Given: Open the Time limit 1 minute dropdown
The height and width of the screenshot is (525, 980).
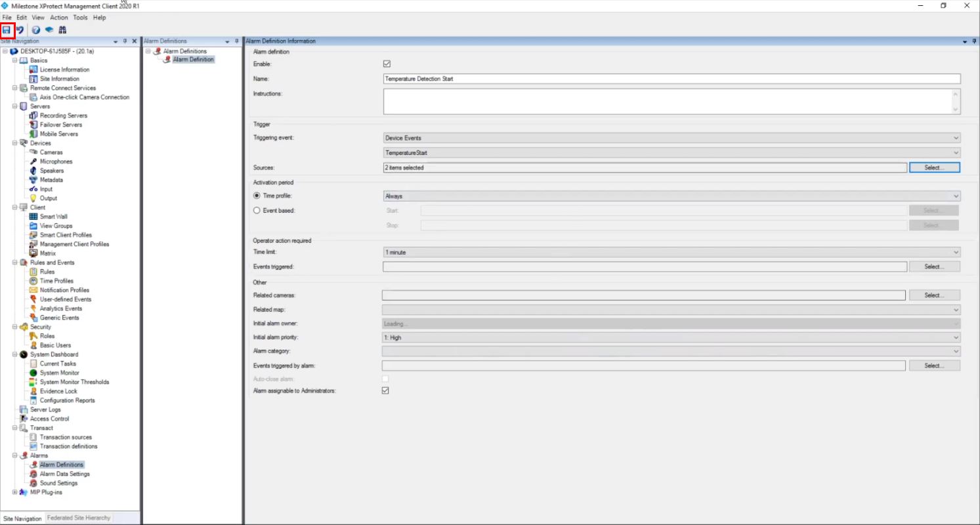Looking at the screenshot, I should pos(671,252).
